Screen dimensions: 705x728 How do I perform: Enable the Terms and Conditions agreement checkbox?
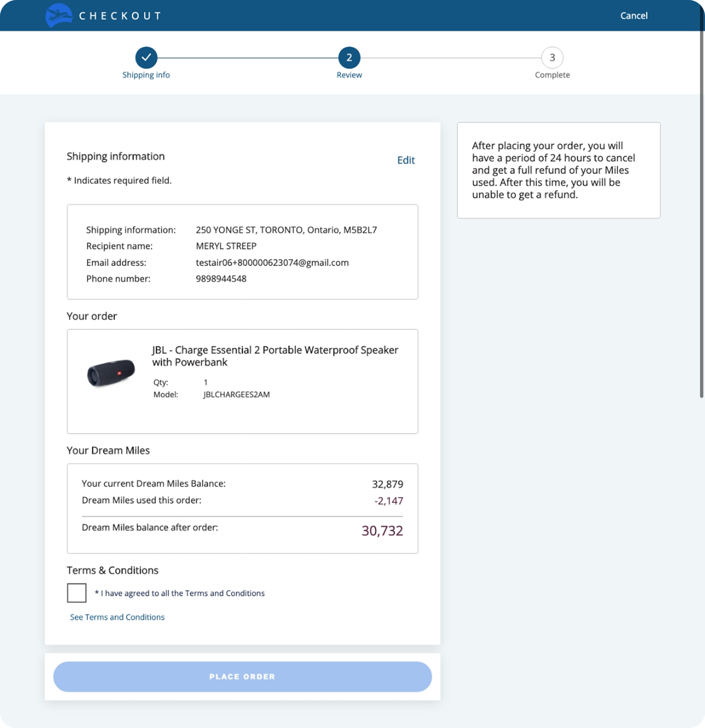coord(76,593)
